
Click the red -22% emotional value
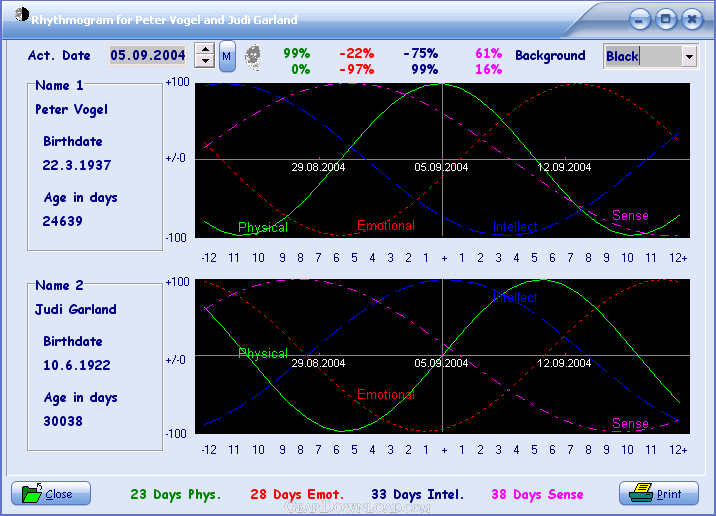[x=357, y=53]
